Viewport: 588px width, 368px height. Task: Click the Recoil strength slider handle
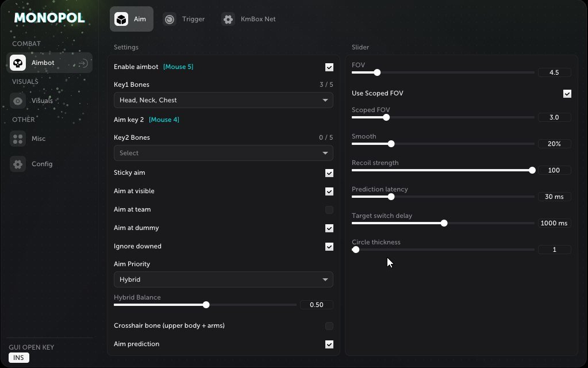click(x=532, y=170)
